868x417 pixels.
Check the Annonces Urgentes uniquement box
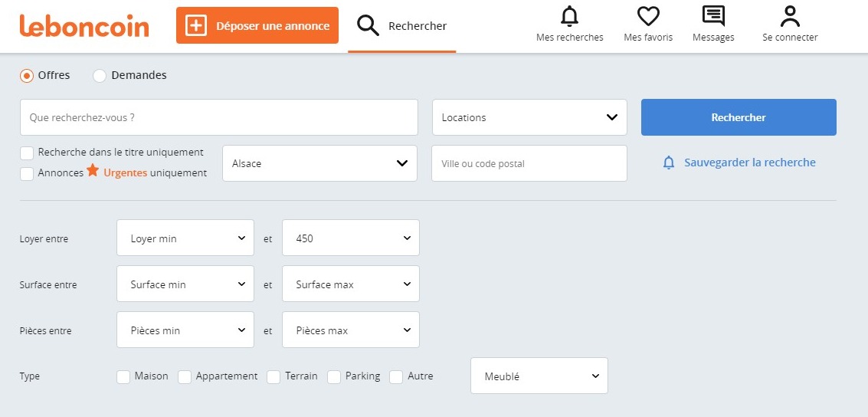27,173
